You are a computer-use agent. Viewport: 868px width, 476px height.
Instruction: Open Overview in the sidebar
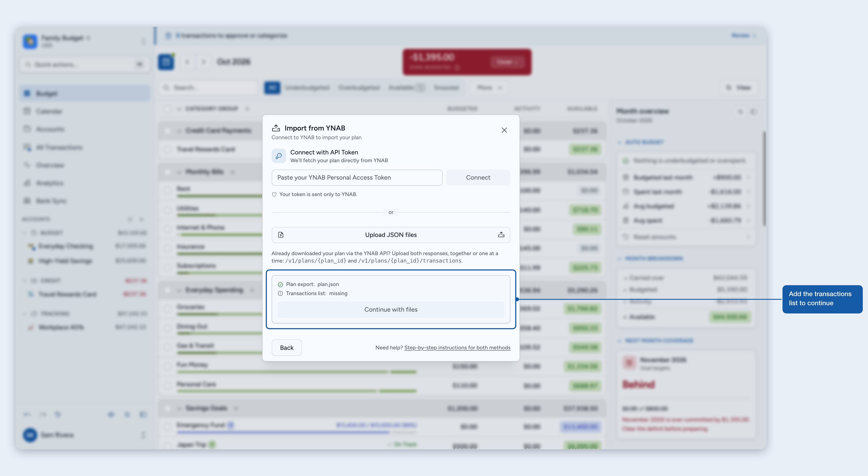click(x=85, y=165)
